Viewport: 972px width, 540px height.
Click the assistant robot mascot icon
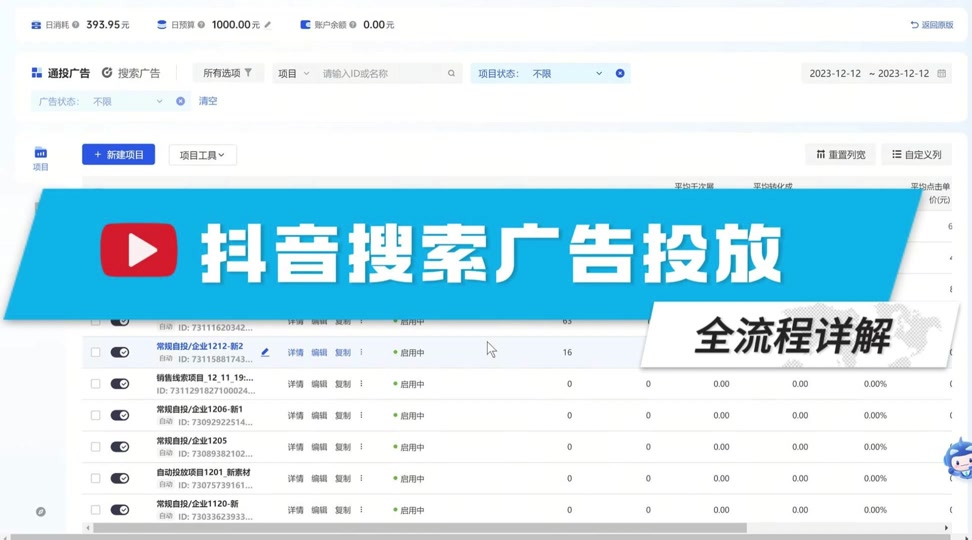click(958, 459)
